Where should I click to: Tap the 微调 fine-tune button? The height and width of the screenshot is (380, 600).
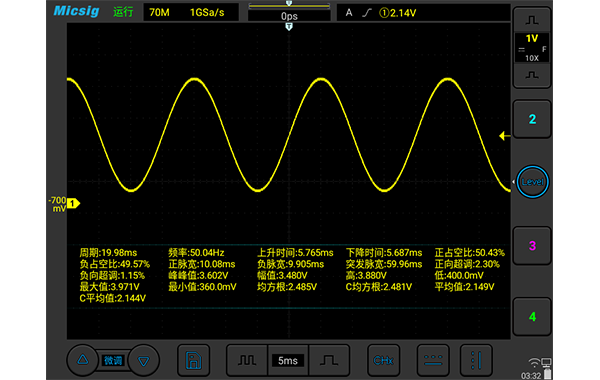113,360
